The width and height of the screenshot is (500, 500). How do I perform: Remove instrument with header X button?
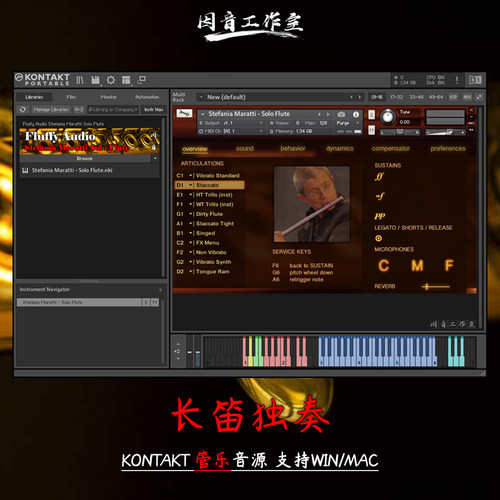pos(471,110)
